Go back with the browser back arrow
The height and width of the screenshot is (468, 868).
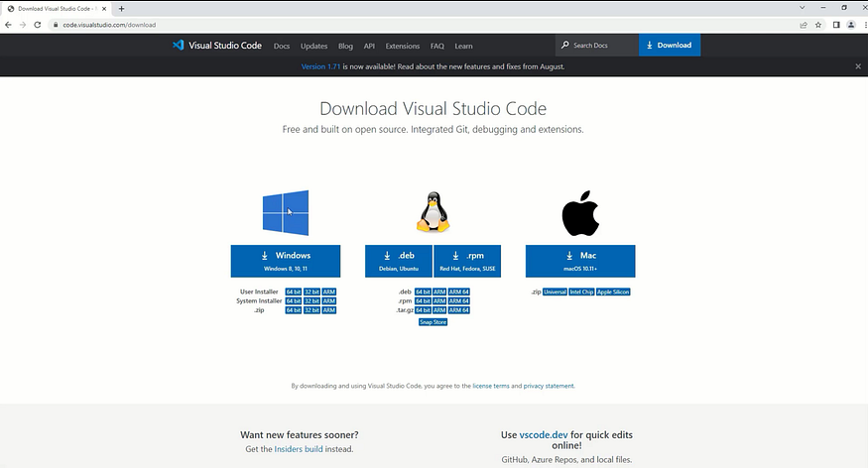click(x=8, y=25)
